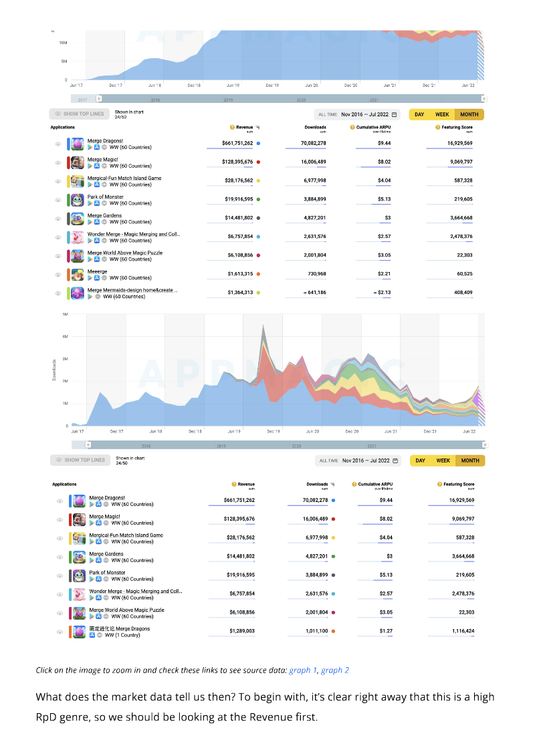Image resolution: width=535 pixels, height=756 pixels.
Task: Click the Merge Magic! app icon in first table
Action: pos(77,162)
